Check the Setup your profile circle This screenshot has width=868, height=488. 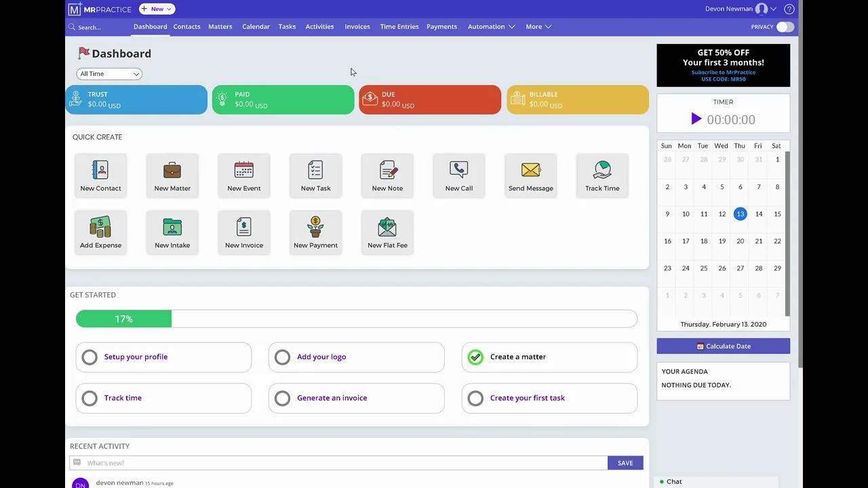coord(90,357)
